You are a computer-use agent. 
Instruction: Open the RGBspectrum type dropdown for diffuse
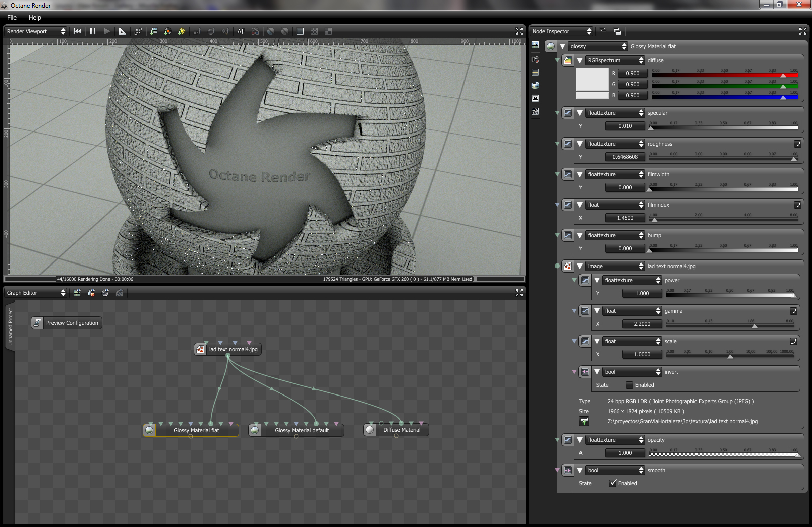pos(615,60)
